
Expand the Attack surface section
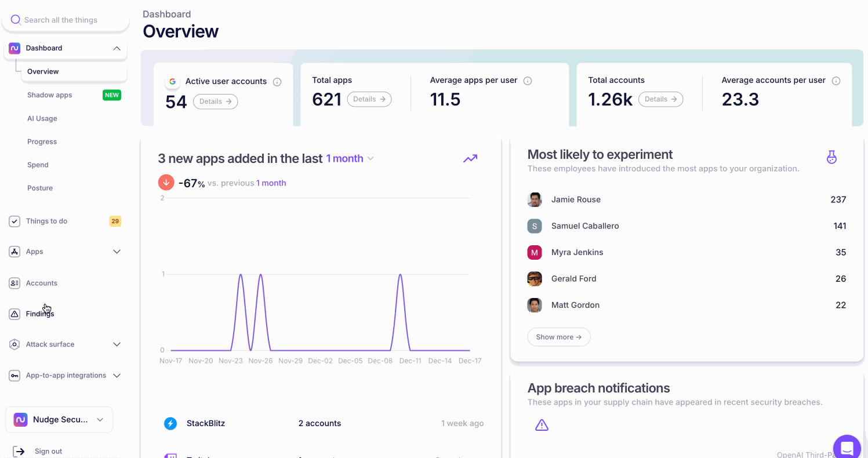coord(117,344)
